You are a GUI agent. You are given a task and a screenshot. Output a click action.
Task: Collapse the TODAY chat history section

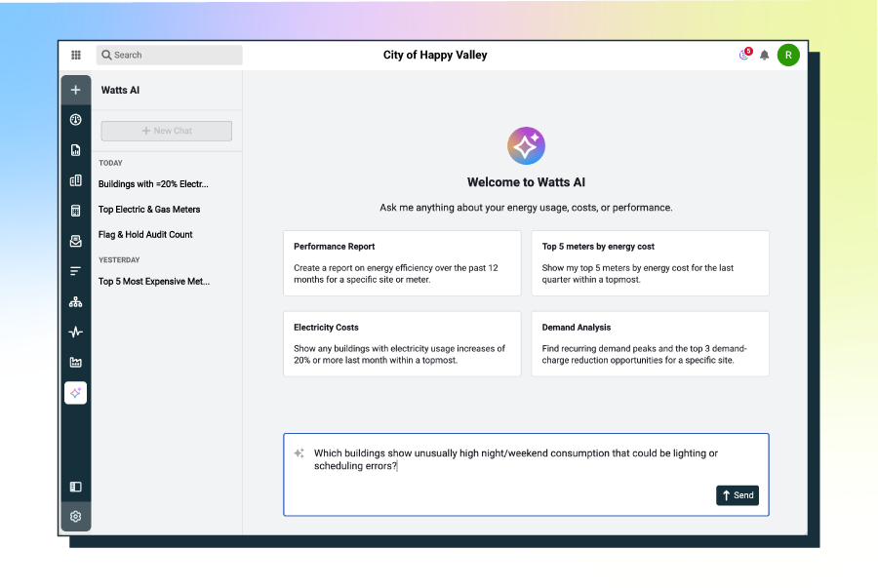pos(110,163)
